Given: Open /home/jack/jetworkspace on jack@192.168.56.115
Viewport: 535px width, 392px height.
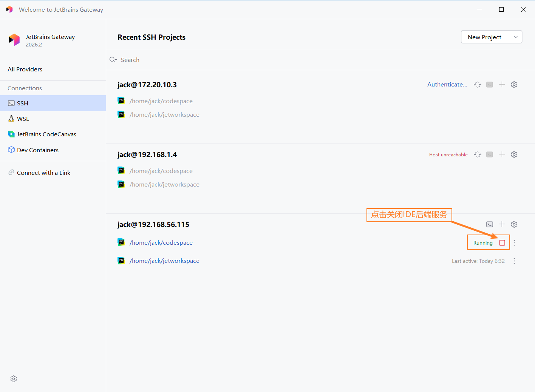Looking at the screenshot, I should (x=164, y=261).
